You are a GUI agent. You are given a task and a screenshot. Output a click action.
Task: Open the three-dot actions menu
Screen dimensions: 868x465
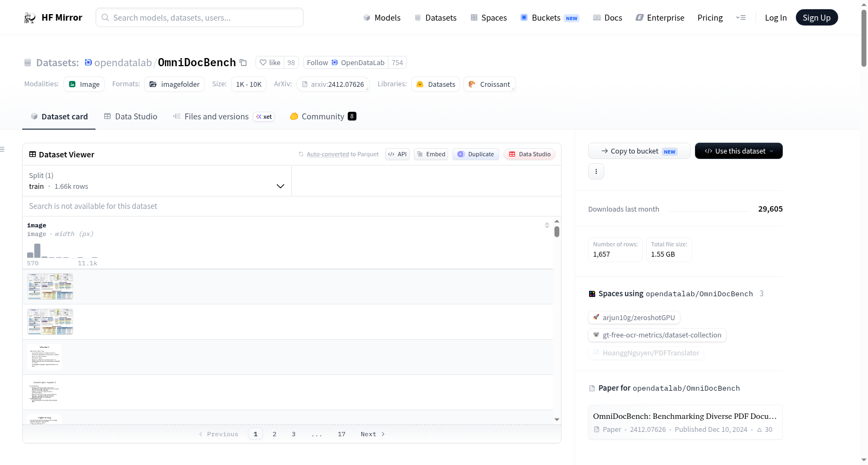[x=596, y=171]
